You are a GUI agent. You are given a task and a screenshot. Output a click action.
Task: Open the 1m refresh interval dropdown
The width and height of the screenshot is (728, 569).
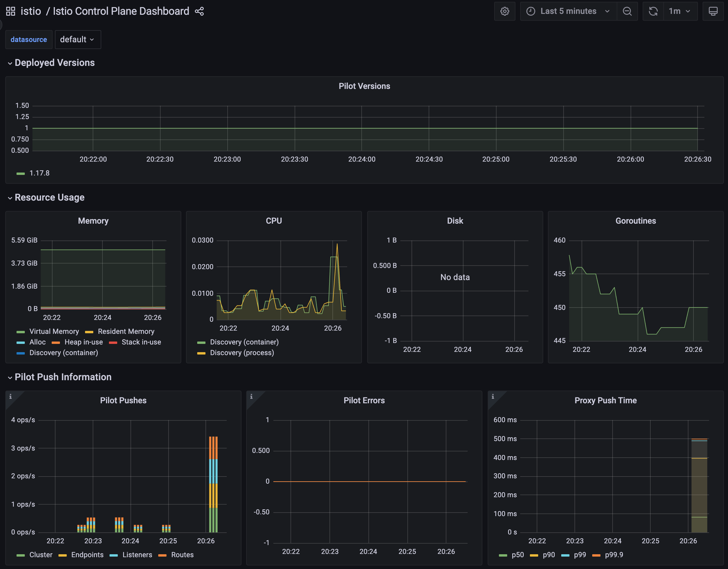pos(680,11)
